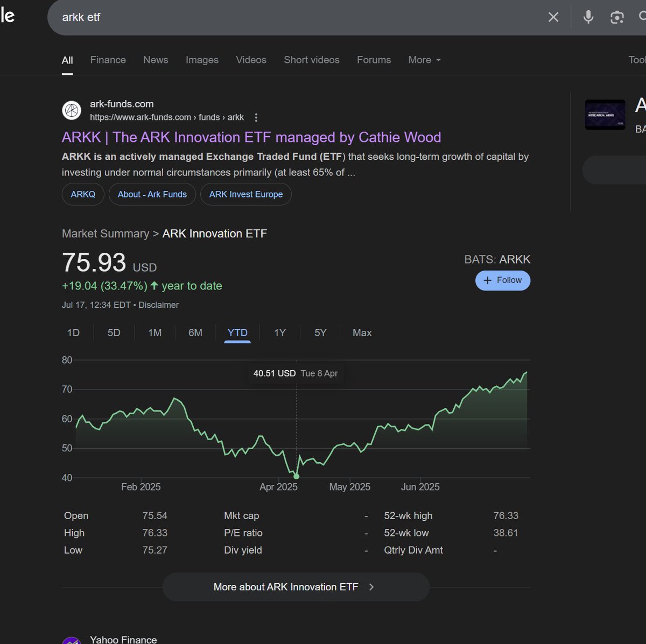Open the ark-funds.com URL breadcrumb
The height and width of the screenshot is (644, 646).
pos(167,117)
